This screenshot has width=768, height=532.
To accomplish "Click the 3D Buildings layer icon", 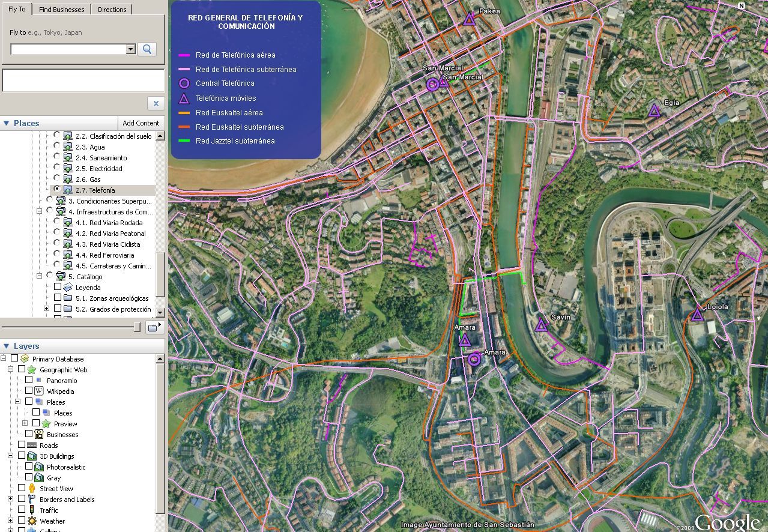I will pos(32,456).
